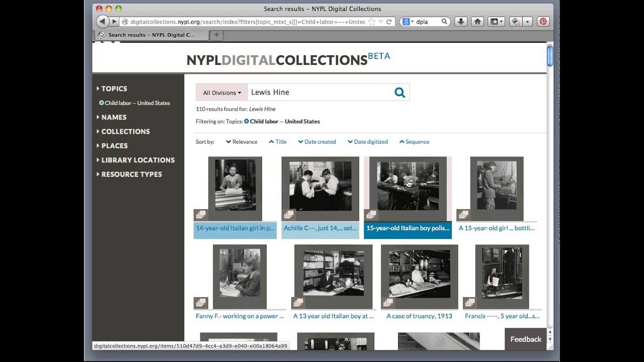Open the Feedback button
Viewport: 644px width, 362px height.
coord(526,339)
